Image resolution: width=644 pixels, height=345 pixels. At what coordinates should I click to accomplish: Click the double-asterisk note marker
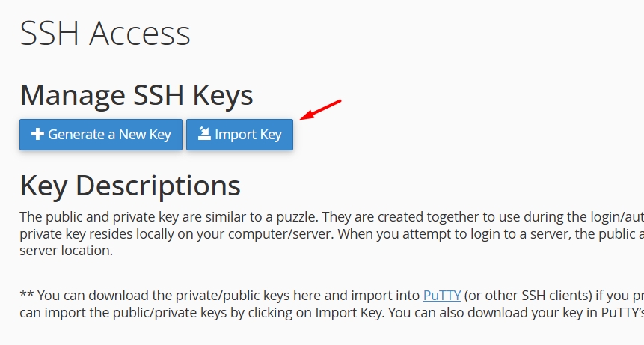tap(26, 295)
